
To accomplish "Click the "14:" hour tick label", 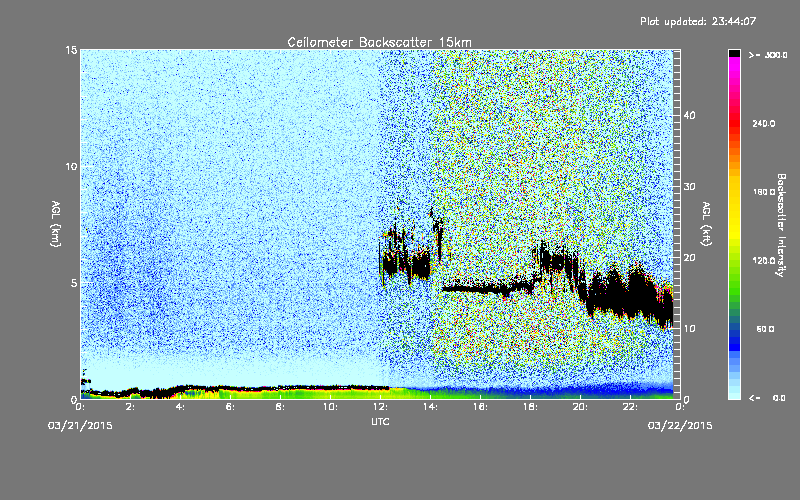I will pos(430,407).
